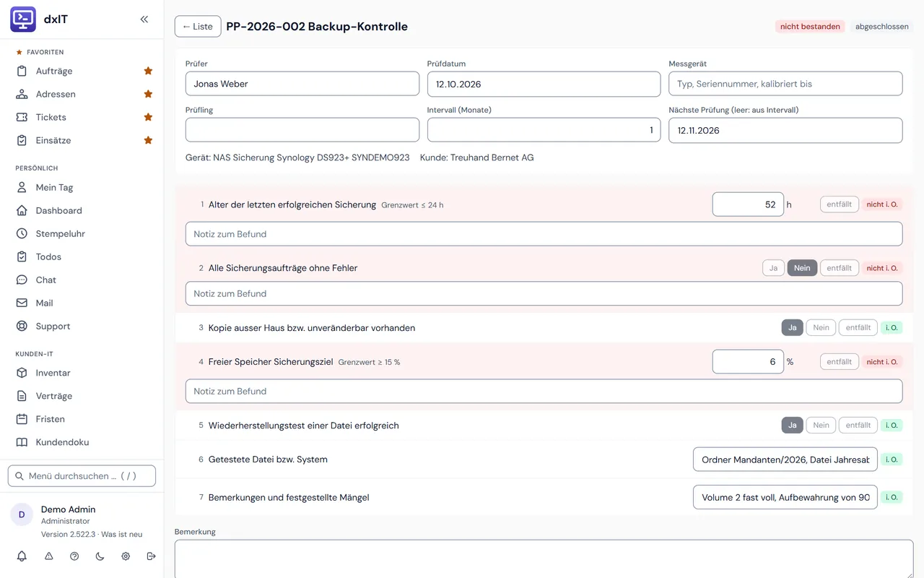The width and height of the screenshot is (924, 578).
Task: Select Nein for Alle Sicherungsaufträge ohne Fehler
Action: click(802, 268)
